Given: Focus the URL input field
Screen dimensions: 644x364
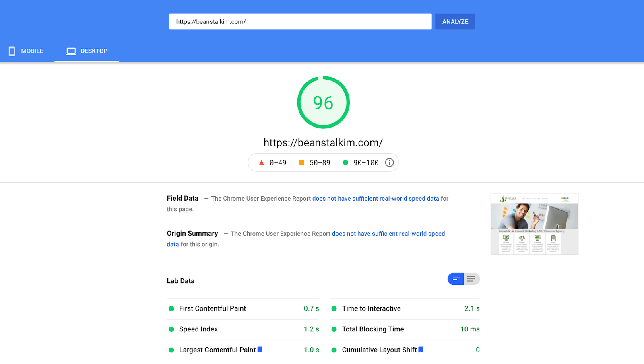Looking at the screenshot, I should pos(300,22).
